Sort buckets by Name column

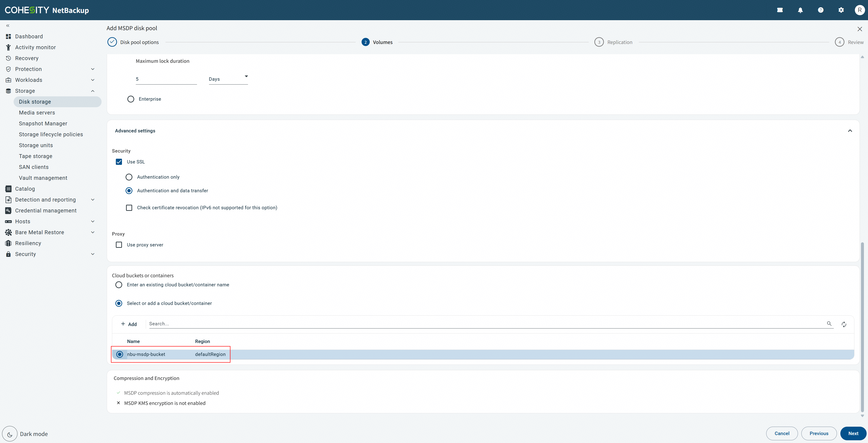point(134,342)
